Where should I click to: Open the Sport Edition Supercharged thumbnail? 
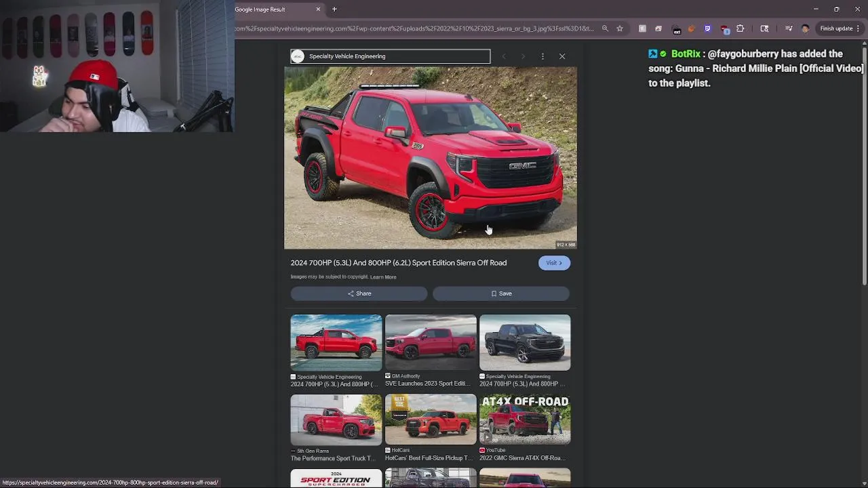pyautogui.click(x=336, y=479)
